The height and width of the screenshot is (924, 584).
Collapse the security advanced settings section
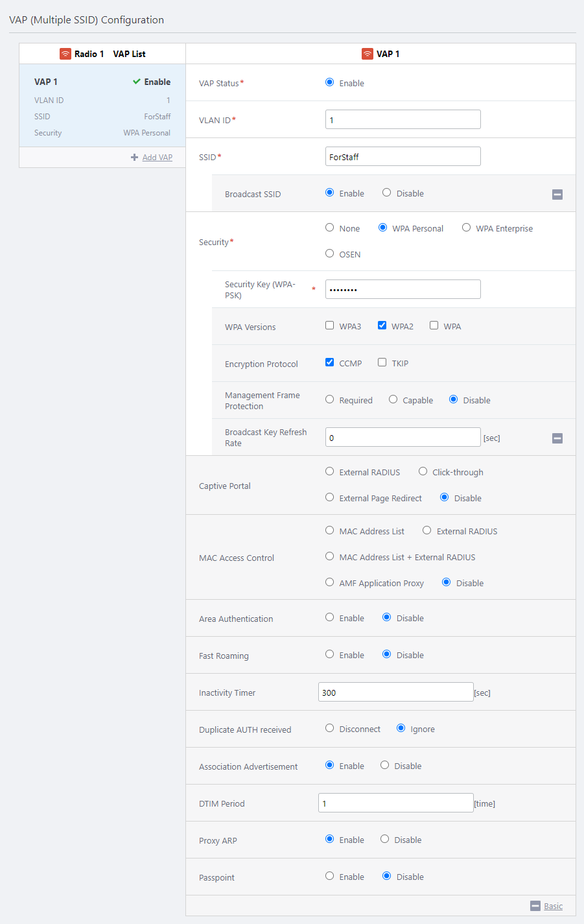tap(557, 438)
